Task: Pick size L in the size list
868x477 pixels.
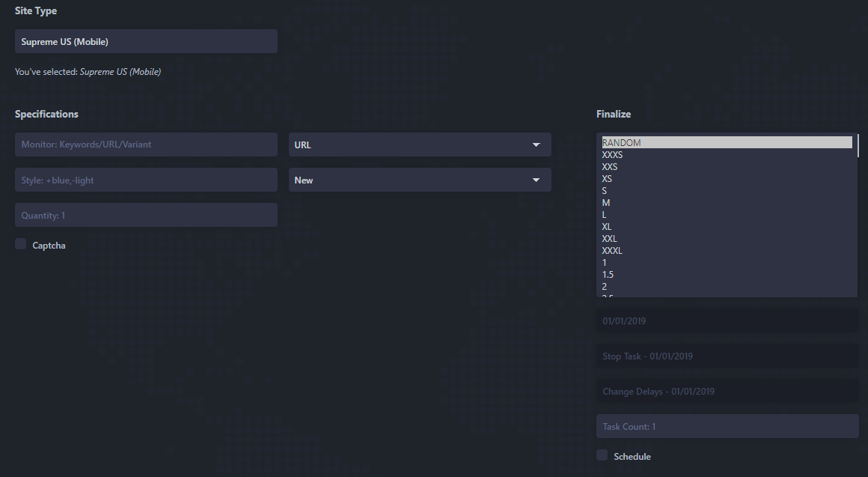Action: (x=727, y=214)
